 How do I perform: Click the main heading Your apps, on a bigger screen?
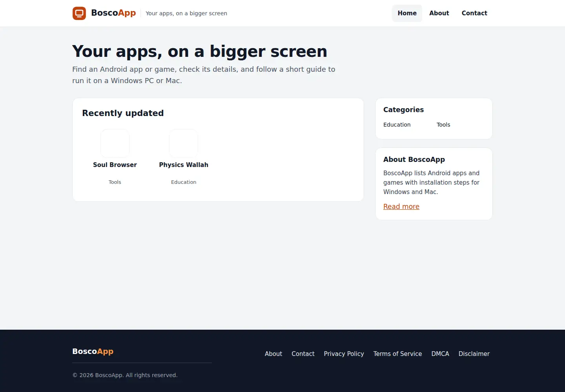[200, 51]
